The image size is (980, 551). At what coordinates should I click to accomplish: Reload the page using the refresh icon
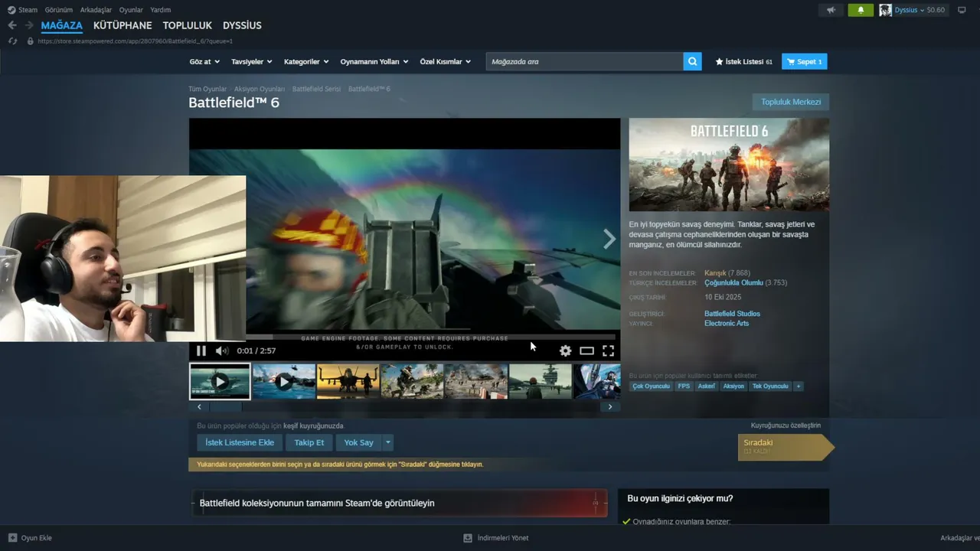pyautogui.click(x=12, y=41)
